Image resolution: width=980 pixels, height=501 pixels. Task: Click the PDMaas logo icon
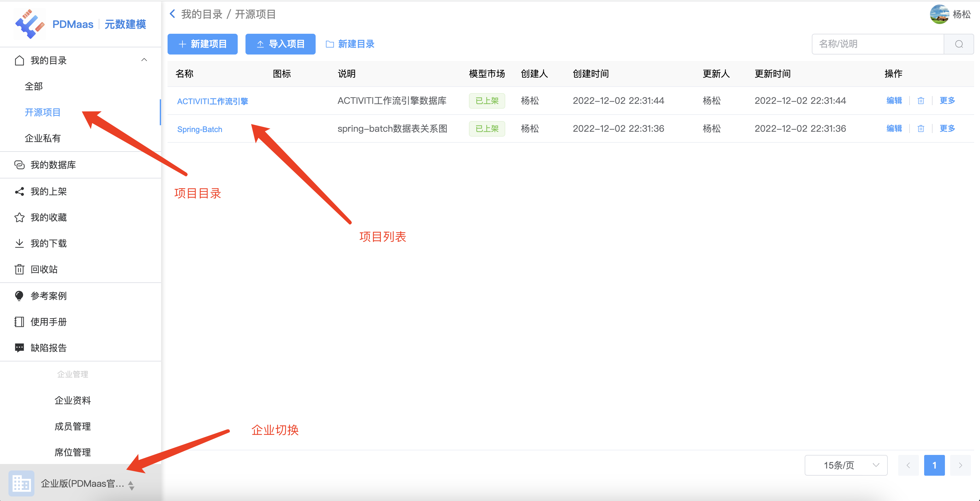[x=29, y=24]
